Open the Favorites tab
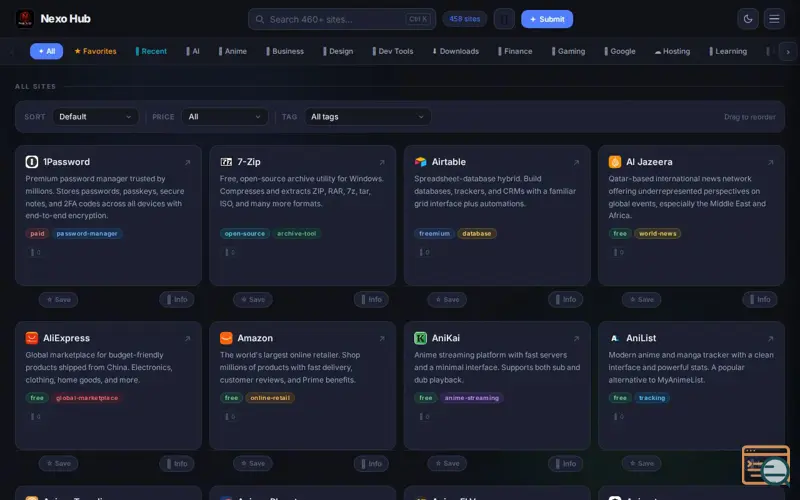The height and width of the screenshot is (500, 800). pyautogui.click(x=95, y=51)
